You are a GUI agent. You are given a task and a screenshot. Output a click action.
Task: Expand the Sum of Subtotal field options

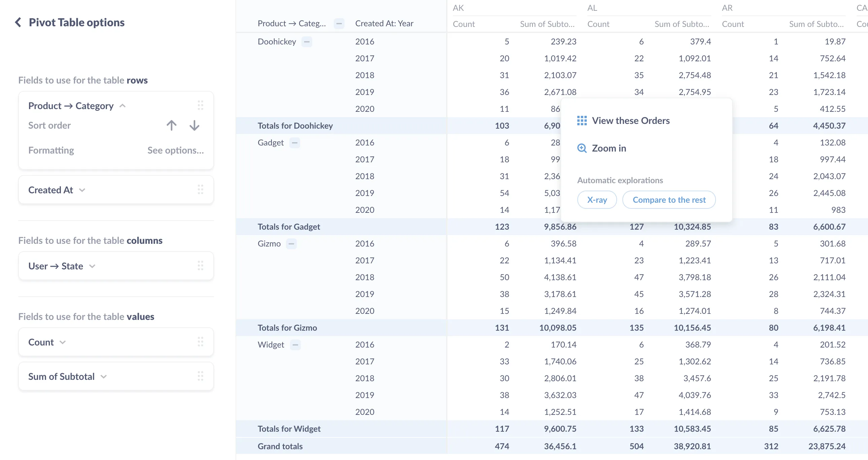click(104, 377)
